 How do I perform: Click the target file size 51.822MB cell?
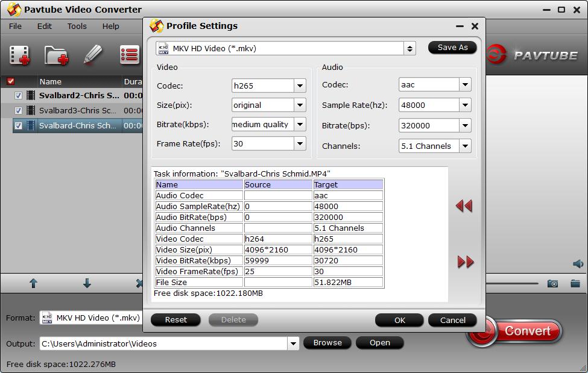click(348, 282)
